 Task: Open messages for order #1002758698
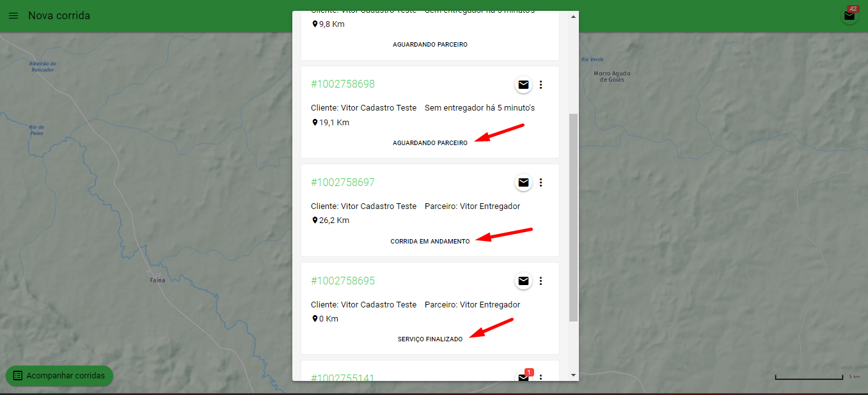coord(523,84)
